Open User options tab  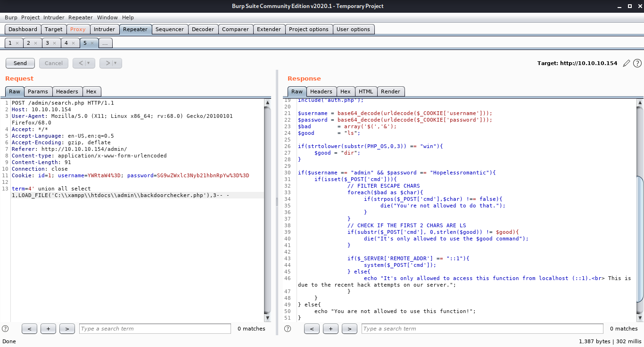354,29
